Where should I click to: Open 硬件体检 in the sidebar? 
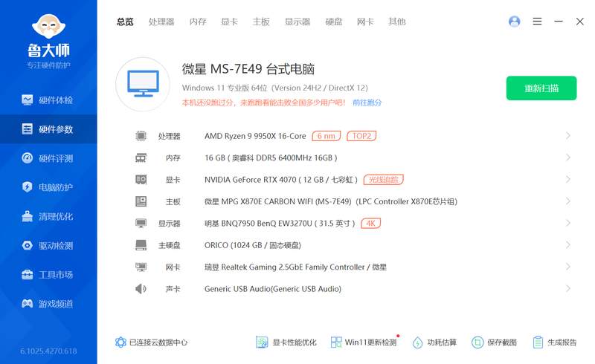click(48, 100)
